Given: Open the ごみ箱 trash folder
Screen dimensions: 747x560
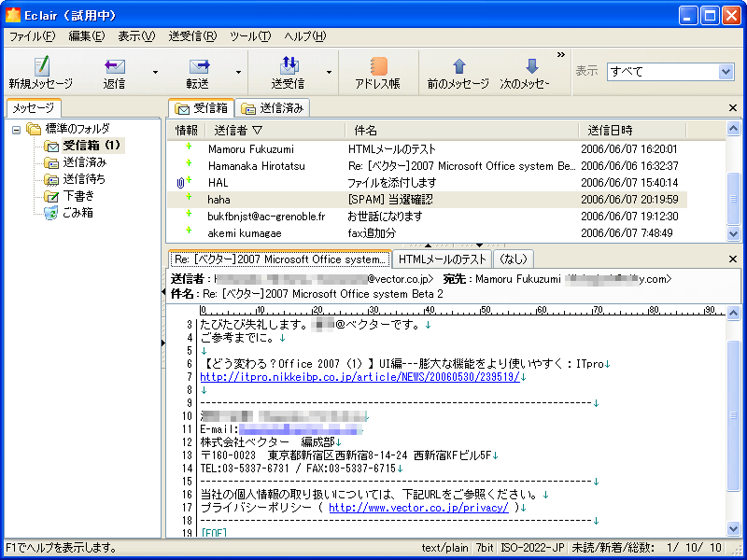Looking at the screenshot, I should (68, 213).
